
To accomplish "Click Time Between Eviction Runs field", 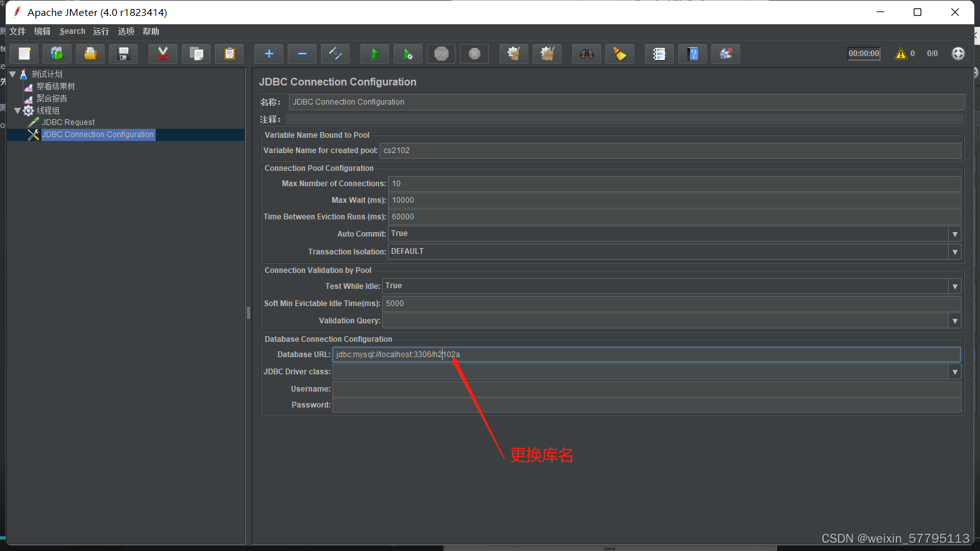I will [x=674, y=217].
